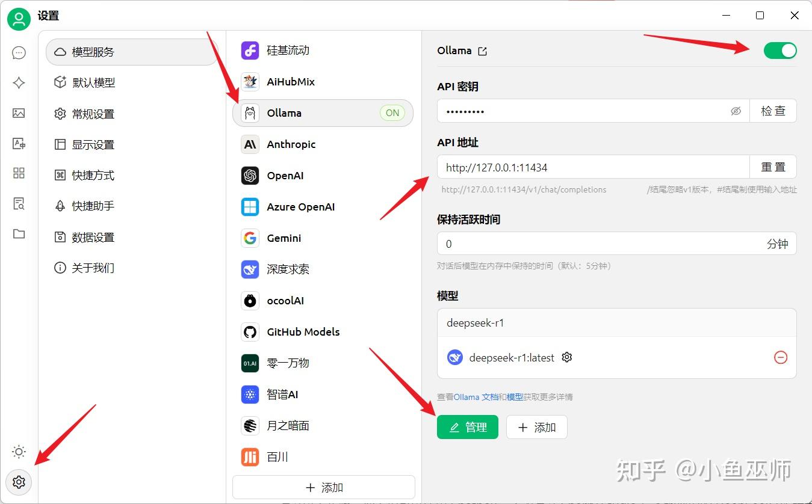Image resolution: width=812 pixels, height=504 pixels.
Task: Remove deepseek-r1:latest using the red minus icon
Action: coord(781,357)
